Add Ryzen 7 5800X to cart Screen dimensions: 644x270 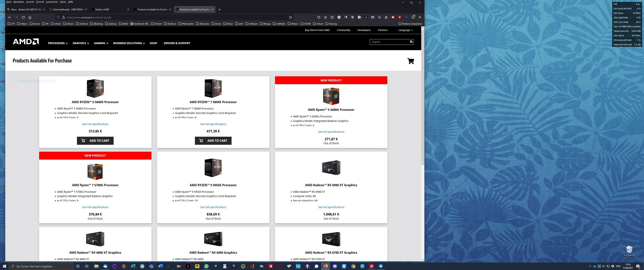213,140
